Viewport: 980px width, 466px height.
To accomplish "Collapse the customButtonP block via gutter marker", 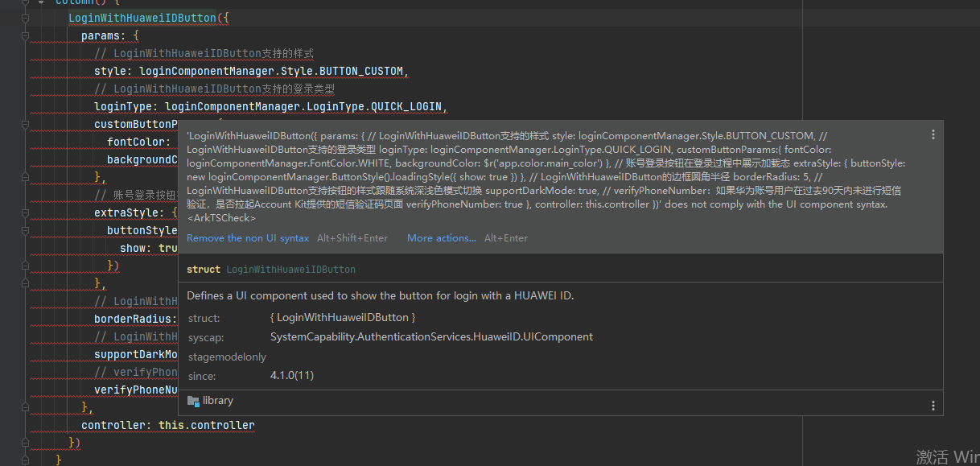I will 24,123.
